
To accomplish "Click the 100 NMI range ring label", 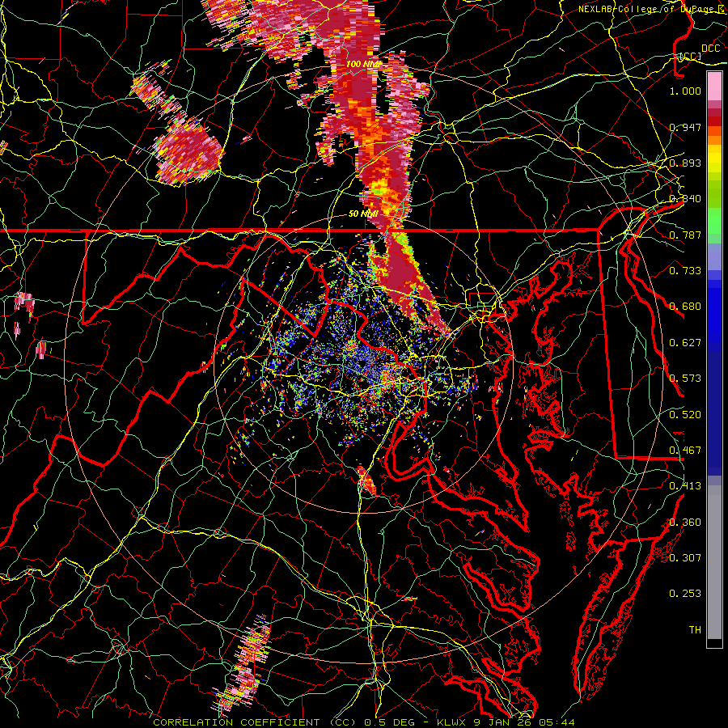I will point(365,64).
